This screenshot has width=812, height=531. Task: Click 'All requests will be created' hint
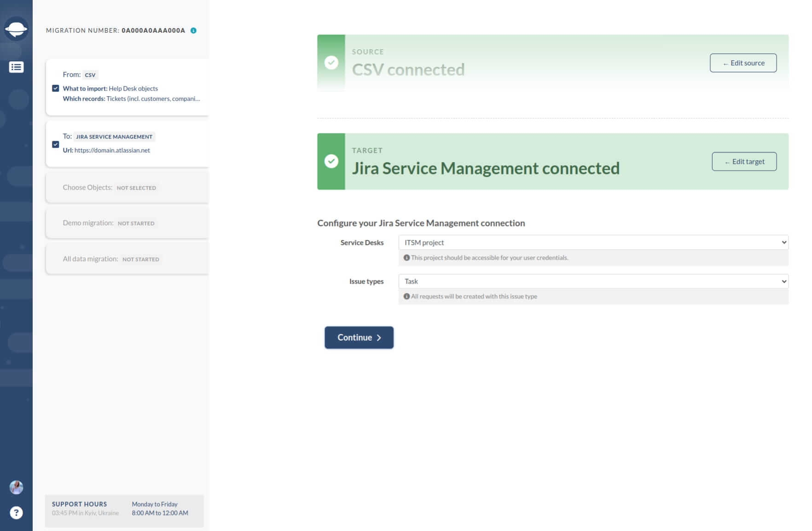(474, 297)
